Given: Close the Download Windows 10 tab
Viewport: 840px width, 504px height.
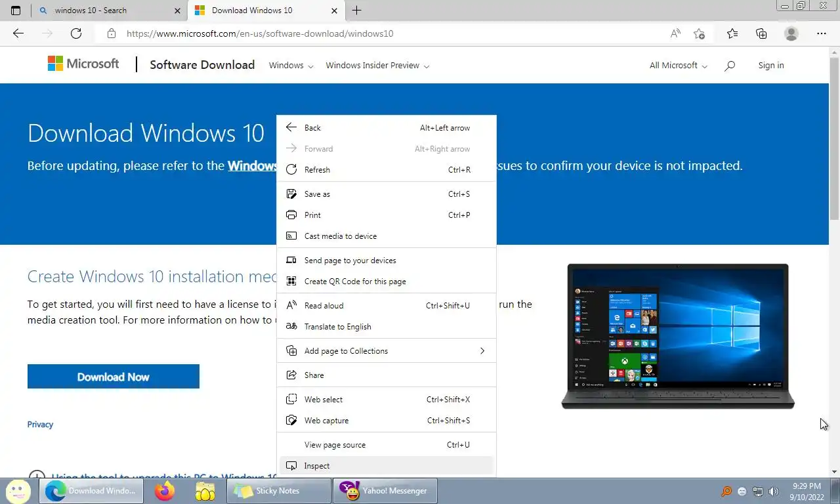Looking at the screenshot, I should click(334, 10).
